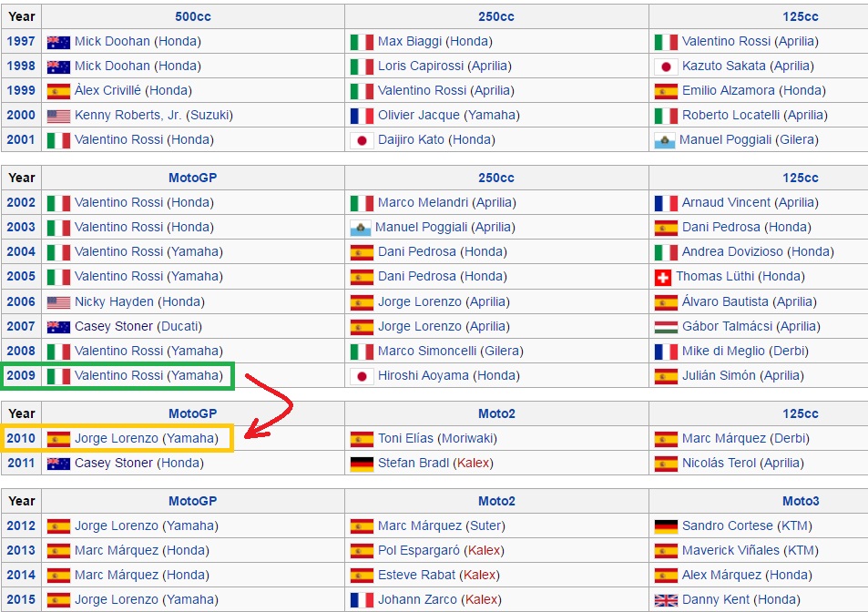This screenshot has height=612, width=868.
Task: Click the French flag beside Olivier Jacque
Action: (x=362, y=116)
